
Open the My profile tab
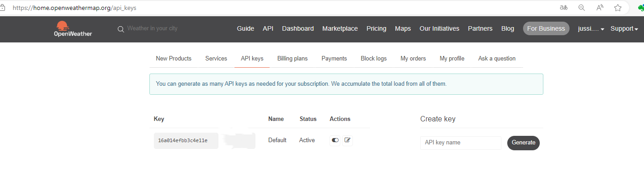click(452, 59)
